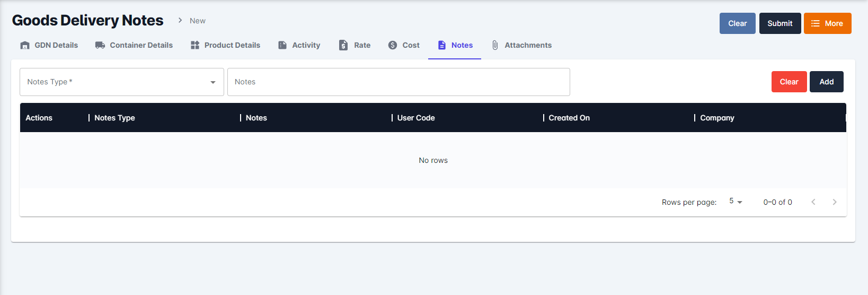Click the Product Details boxes icon
Image resolution: width=868 pixels, height=295 pixels.
pos(195,45)
